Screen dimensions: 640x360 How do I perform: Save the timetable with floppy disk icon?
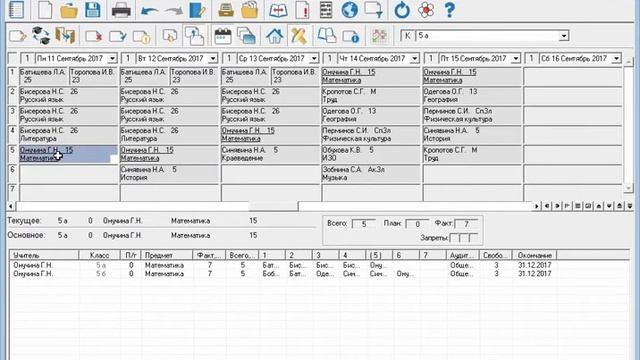93,10
